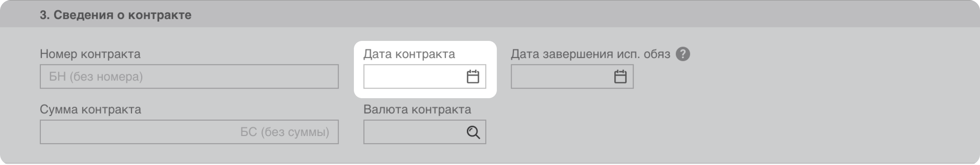
Task: Click the '3.' number in section header
Action: tap(45, 15)
